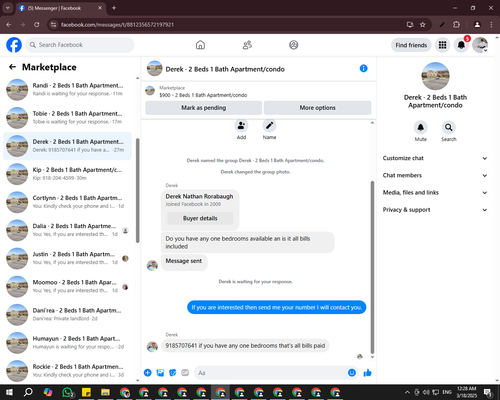Image resolution: width=500 pixels, height=400 pixels.
Task: Open Windows search from taskbar
Action: coord(28,392)
